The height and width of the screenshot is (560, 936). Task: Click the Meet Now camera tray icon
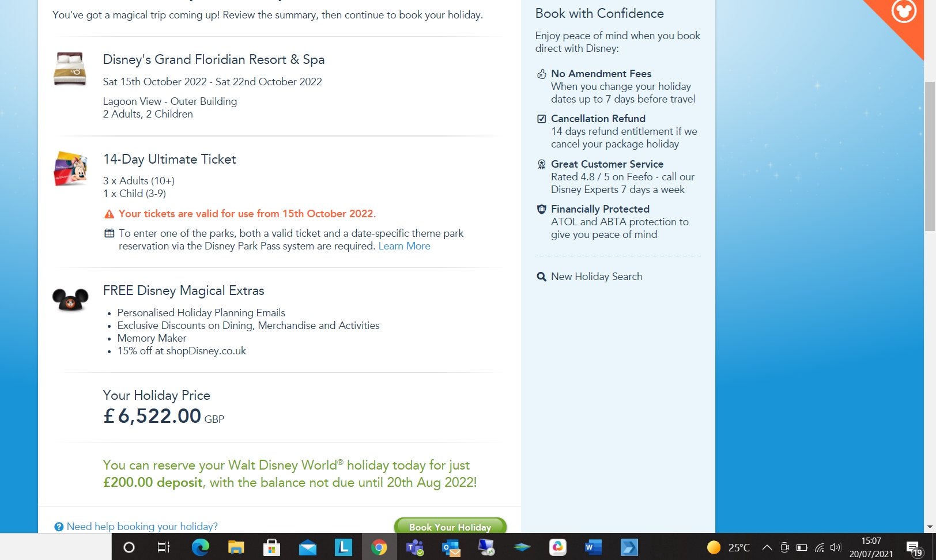point(784,547)
